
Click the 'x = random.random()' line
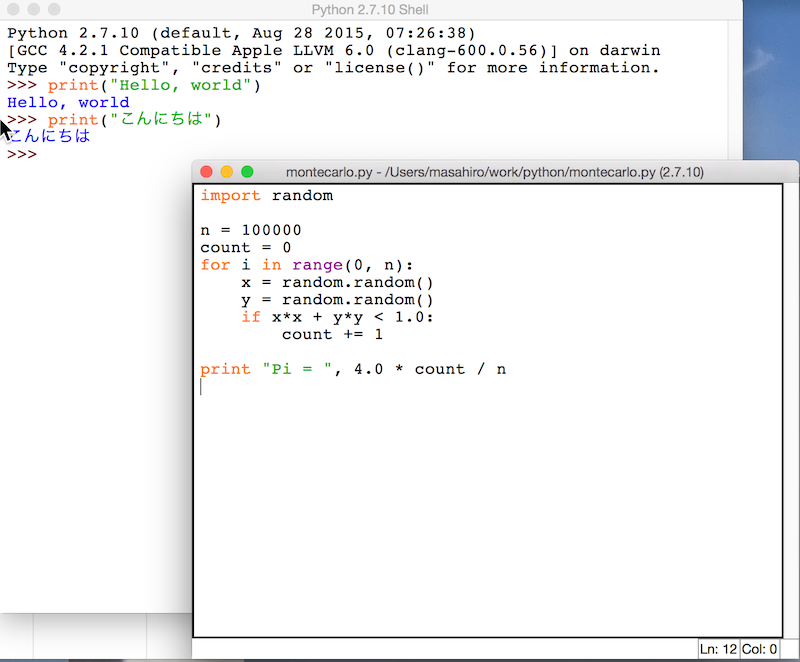coord(337,283)
